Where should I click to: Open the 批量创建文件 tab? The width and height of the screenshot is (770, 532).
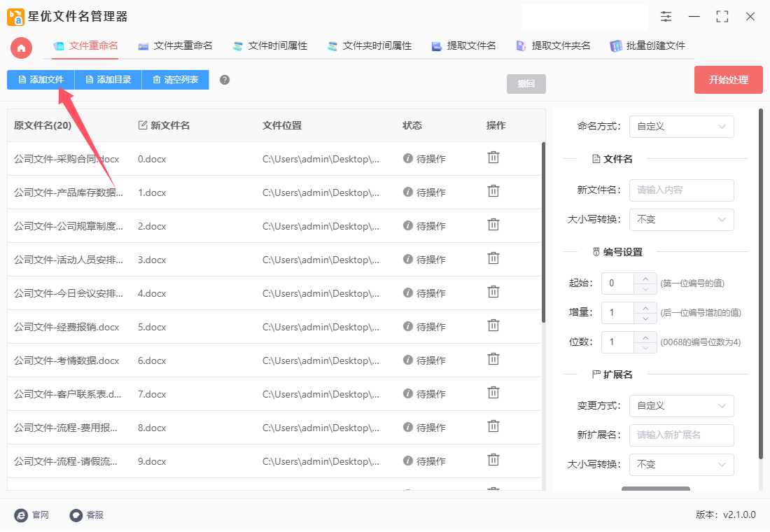pyautogui.click(x=647, y=46)
